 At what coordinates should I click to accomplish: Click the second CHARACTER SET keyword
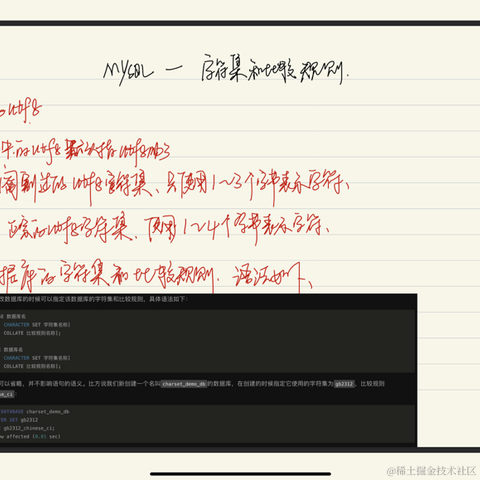[22, 358]
